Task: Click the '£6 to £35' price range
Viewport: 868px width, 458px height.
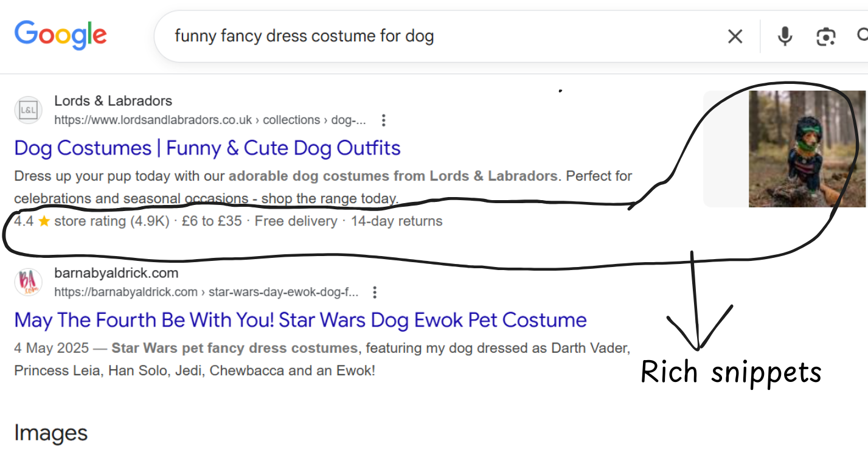Action: tap(212, 221)
